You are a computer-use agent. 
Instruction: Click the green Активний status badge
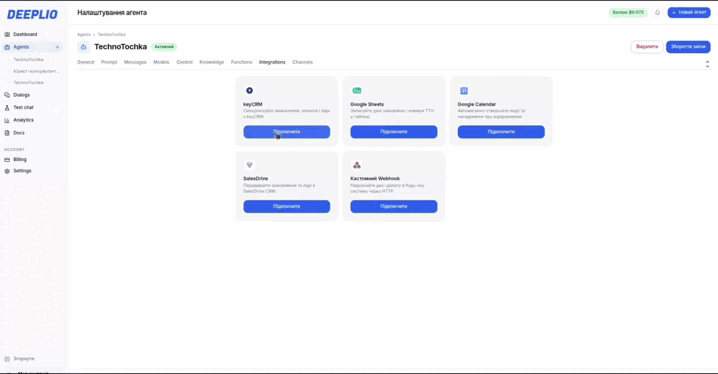(x=164, y=47)
